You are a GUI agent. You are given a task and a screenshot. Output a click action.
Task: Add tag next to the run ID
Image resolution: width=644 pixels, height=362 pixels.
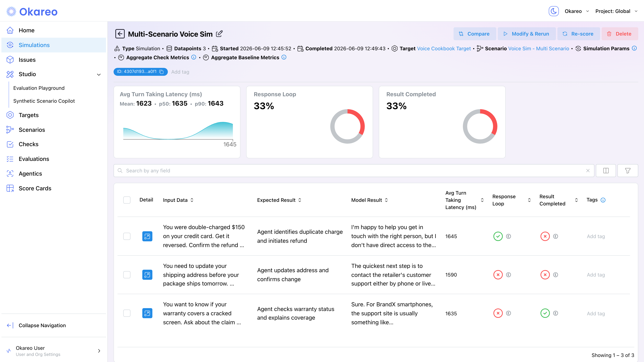pyautogui.click(x=180, y=72)
